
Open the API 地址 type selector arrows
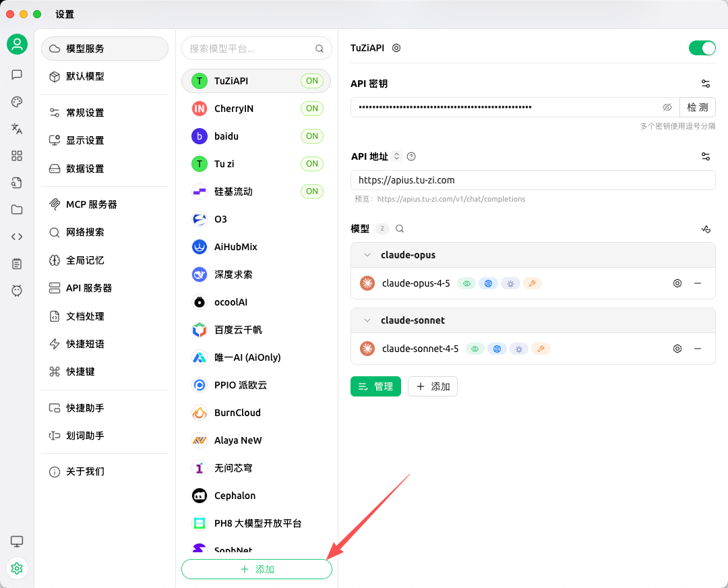tap(396, 156)
